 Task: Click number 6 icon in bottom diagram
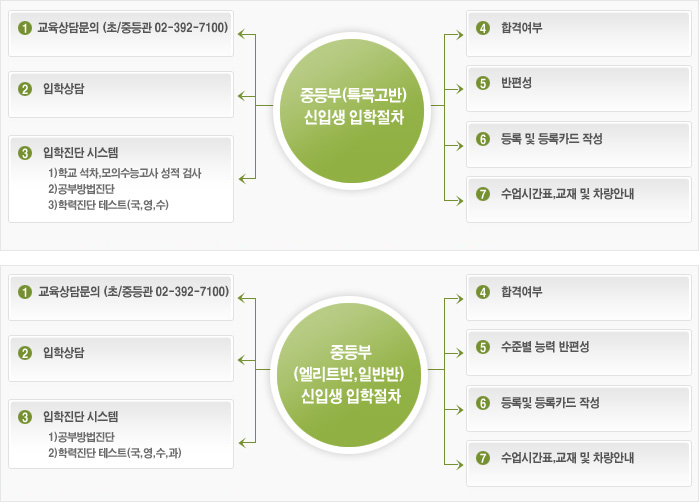click(483, 403)
